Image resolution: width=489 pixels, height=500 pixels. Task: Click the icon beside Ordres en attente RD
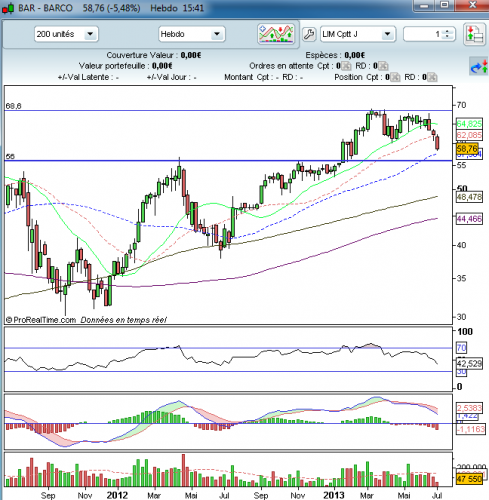pos(383,66)
